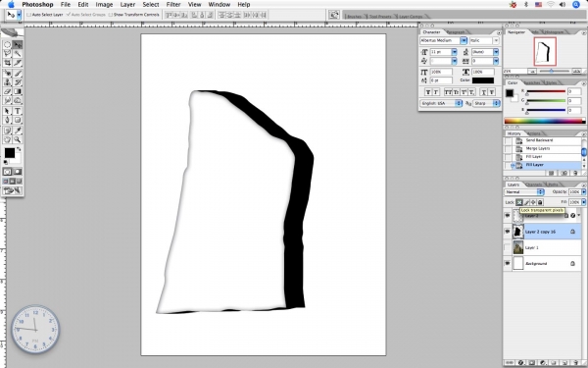Select the Healing Brush tool
Viewport: 588px width, 368px height.
click(x=7, y=74)
